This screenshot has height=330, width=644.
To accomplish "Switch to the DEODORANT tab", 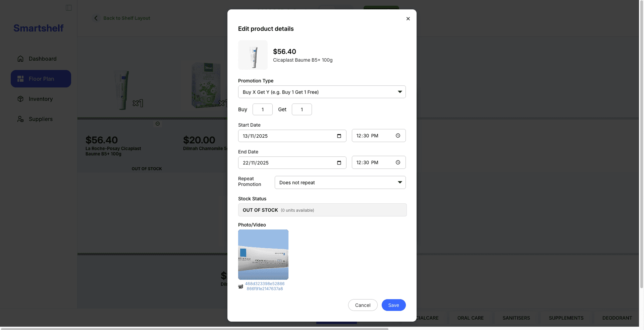I will (x=617, y=318).
